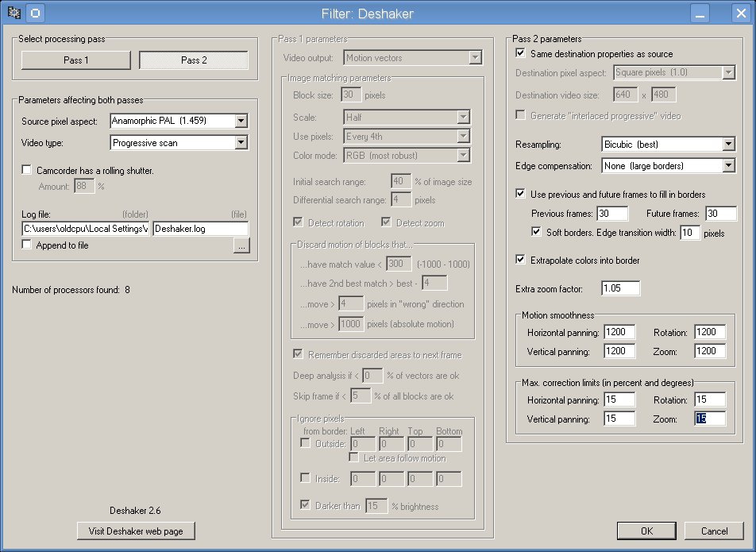Click Max correction Rotation field
Screen dimensions: 756x552
710,400
